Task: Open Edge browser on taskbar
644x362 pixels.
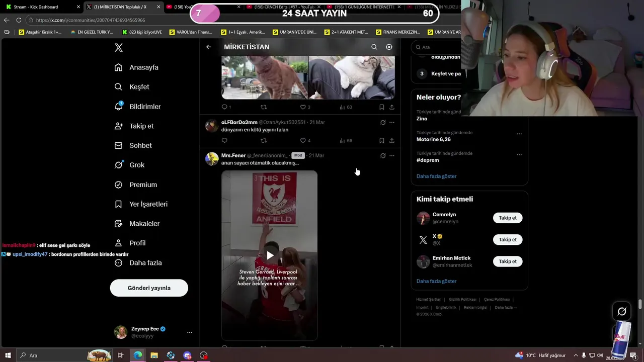Action: [x=137, y=355]
